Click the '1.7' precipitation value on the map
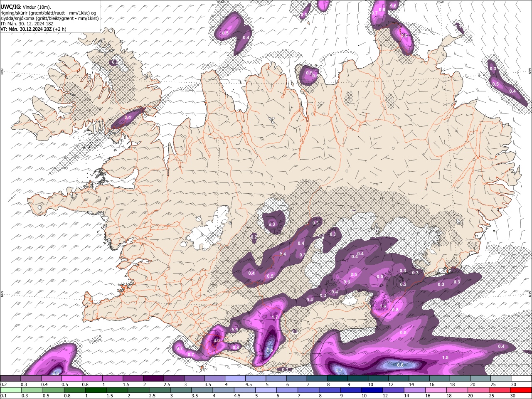Image resolution: width=532 pixels, height=399 pixels. point(275,317)
